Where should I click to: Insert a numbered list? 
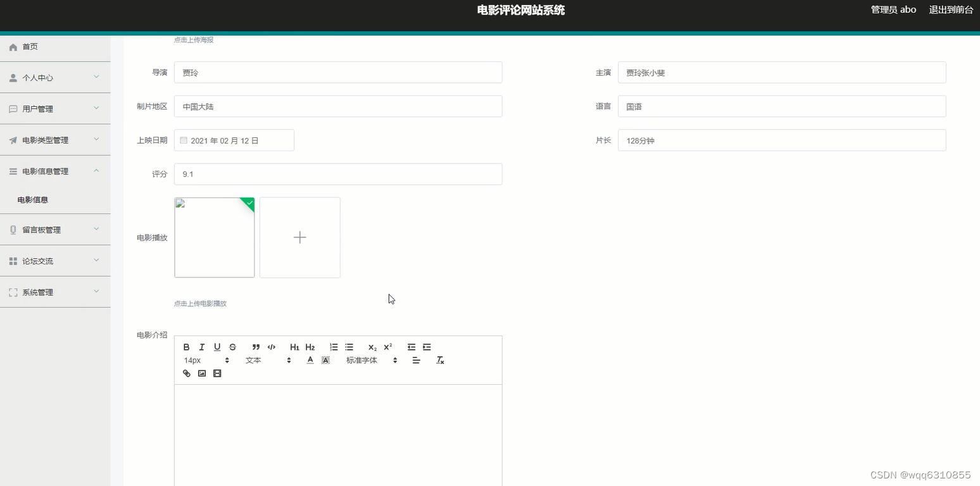334,347
